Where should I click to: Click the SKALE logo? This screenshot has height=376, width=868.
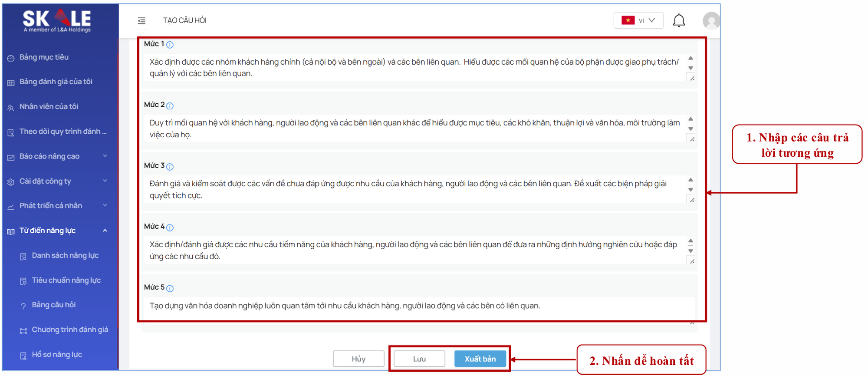click(57, 20)
